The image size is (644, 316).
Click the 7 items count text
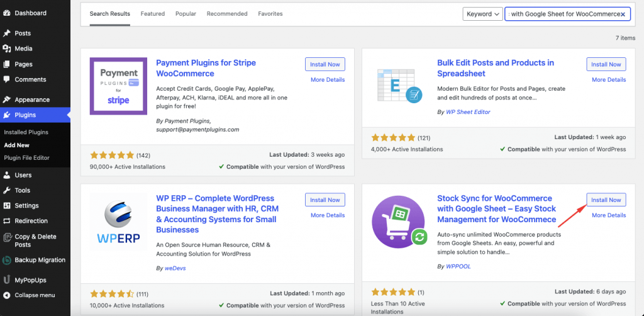[x=625, y=37]
